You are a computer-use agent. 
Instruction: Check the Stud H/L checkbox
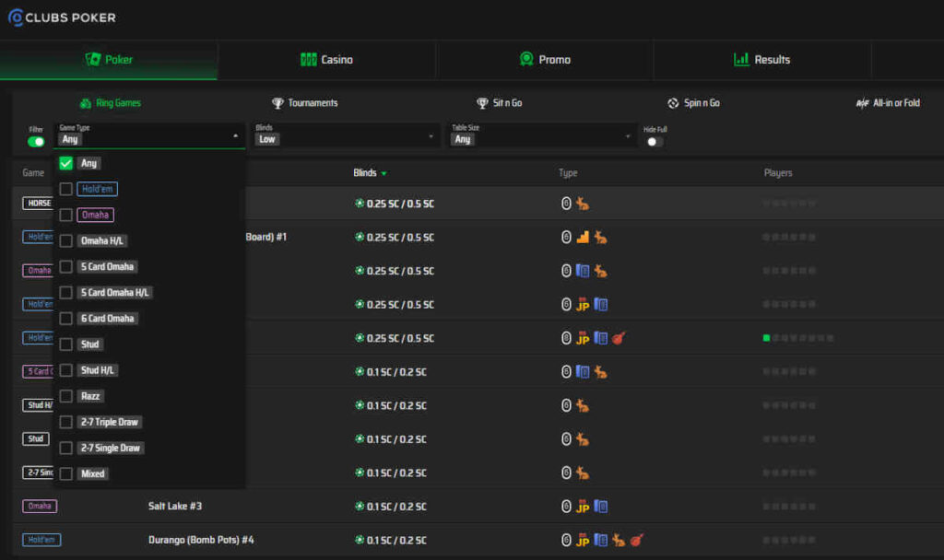(x=65, y=370)
